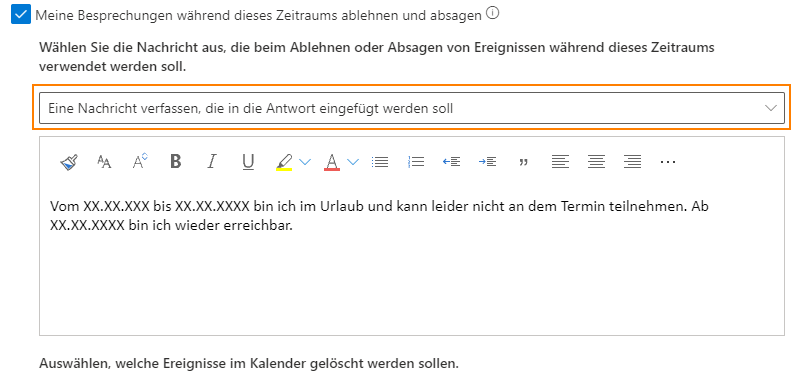Screen dimensions: 798x379
Task: Apply quote formatting
Action: point(523,162)
